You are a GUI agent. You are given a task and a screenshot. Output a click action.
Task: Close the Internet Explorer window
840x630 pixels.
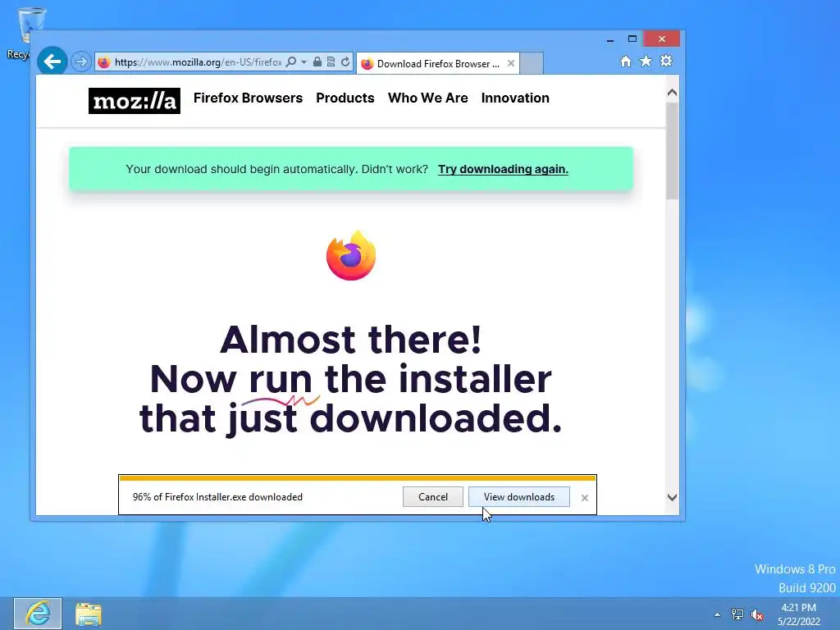pos(662,39)
